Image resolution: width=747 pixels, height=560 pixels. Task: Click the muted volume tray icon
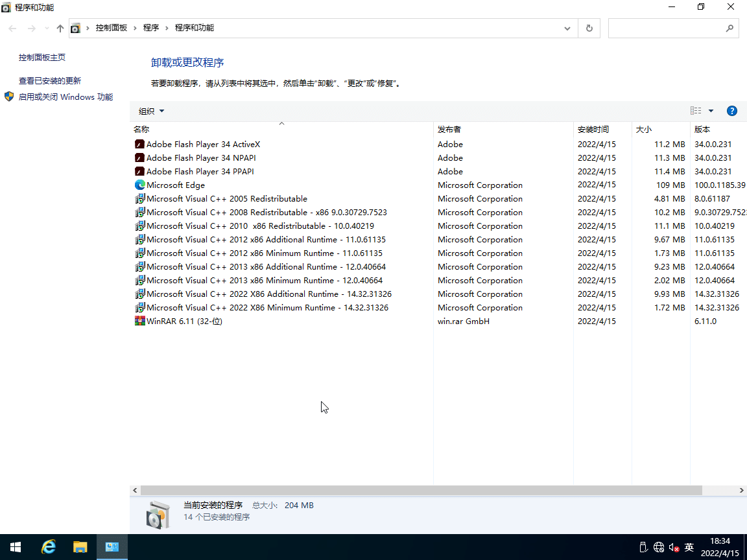point(674,547)
